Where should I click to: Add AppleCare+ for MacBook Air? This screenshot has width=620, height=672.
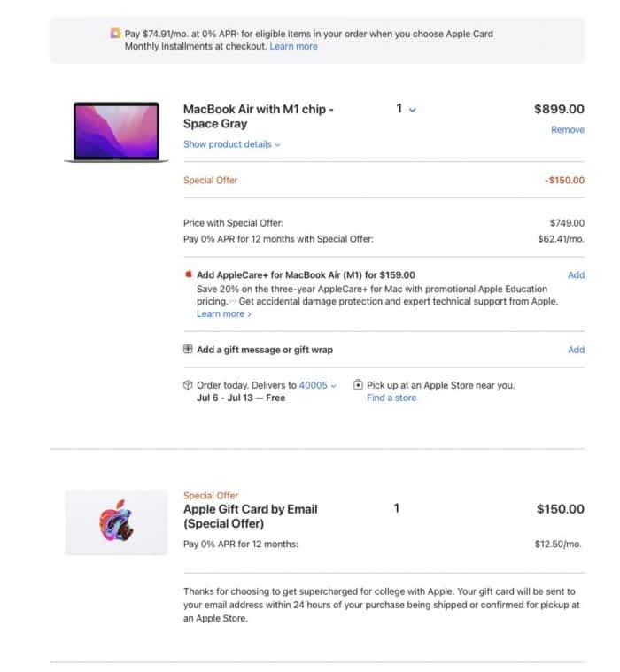576,275
